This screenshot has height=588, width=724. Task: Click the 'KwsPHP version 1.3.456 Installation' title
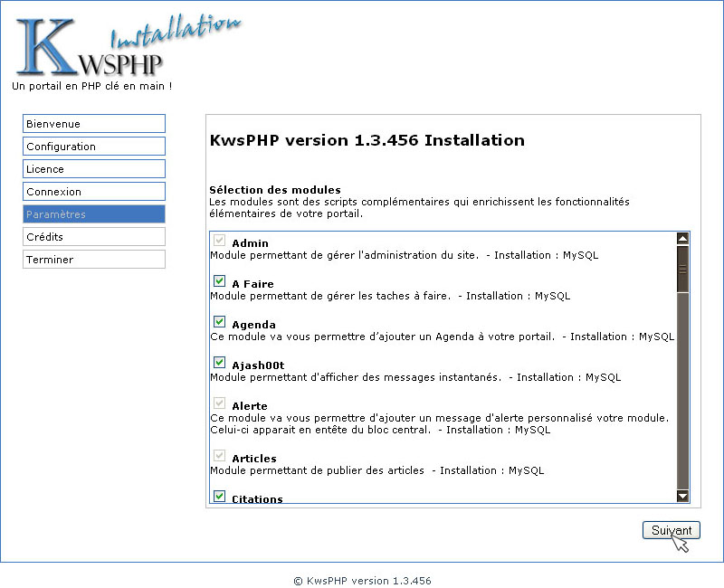[x=367, y=140]
